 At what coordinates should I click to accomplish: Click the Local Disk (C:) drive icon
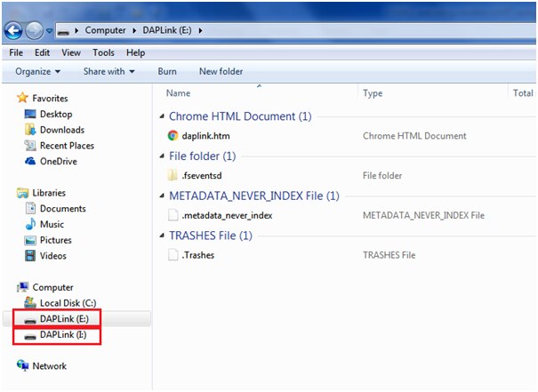click(x=30, y=302)
